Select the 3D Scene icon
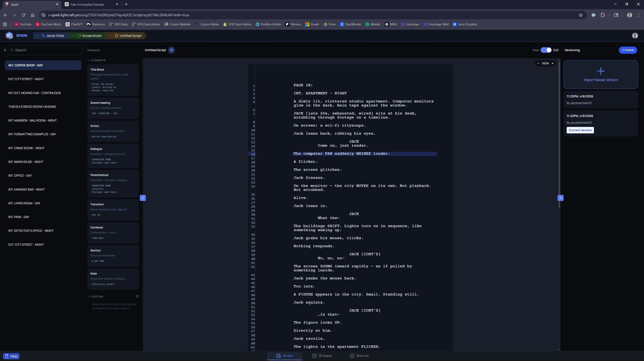 coord(314,356)
